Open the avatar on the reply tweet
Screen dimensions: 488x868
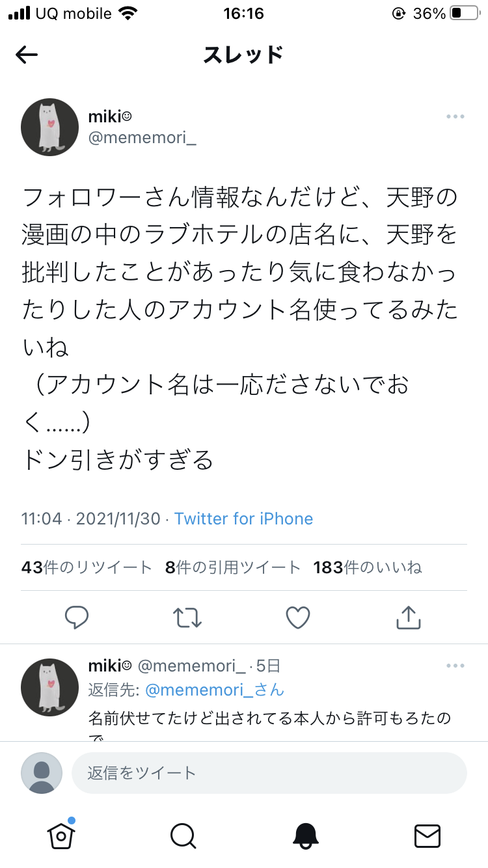50,687
